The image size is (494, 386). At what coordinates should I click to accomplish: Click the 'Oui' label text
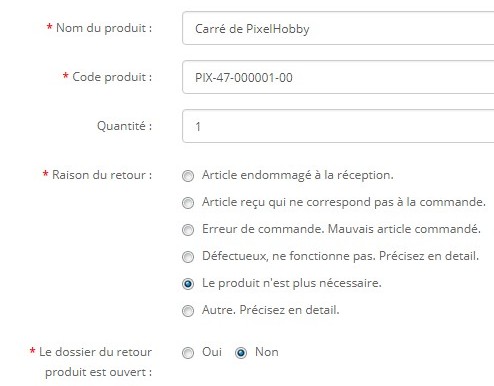(x=212, y=352)
